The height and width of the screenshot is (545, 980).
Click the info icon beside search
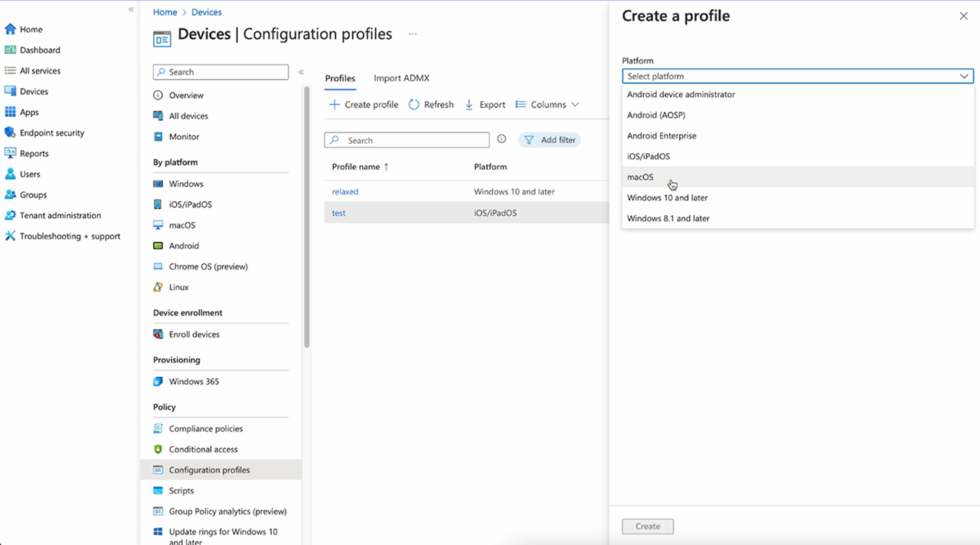pos(501,139)
